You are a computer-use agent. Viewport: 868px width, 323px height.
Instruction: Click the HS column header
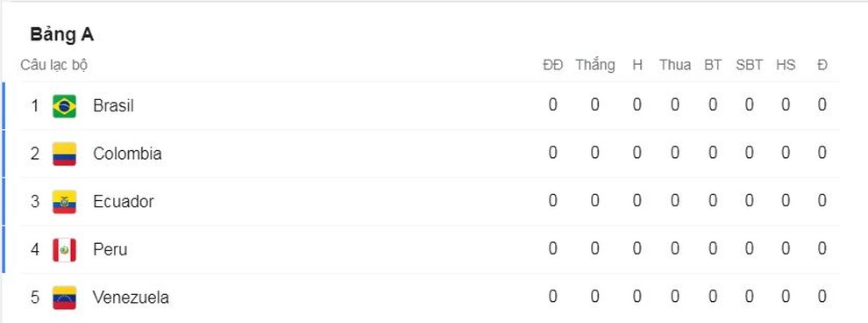click(x=786, y=65)
